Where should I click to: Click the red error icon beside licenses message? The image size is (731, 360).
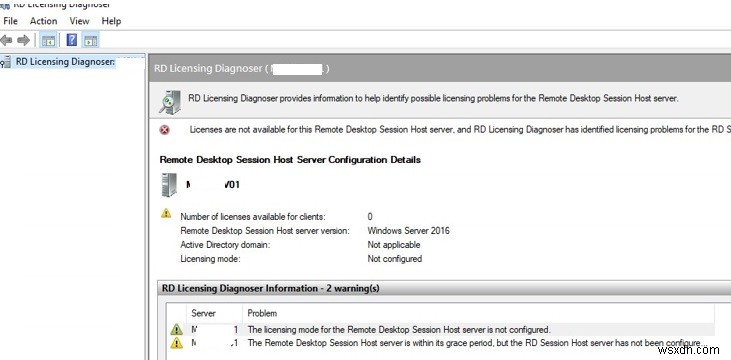(x=165, y=130)
